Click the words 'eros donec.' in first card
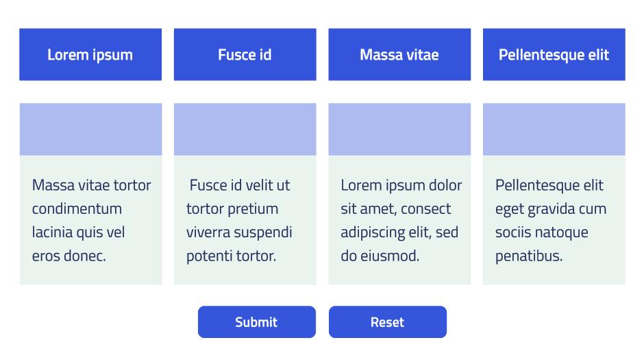This screenshot has height=362, width=644. pyautogui.click(x=69, y=256)
